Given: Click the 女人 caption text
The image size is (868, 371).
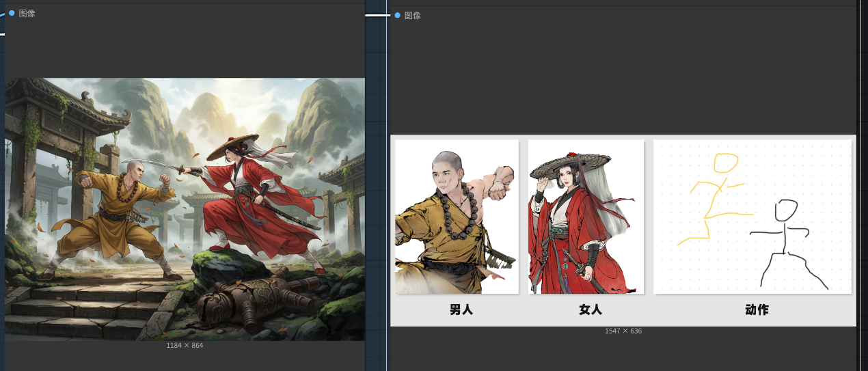Looking at the screenshot, I should [591, 310].
